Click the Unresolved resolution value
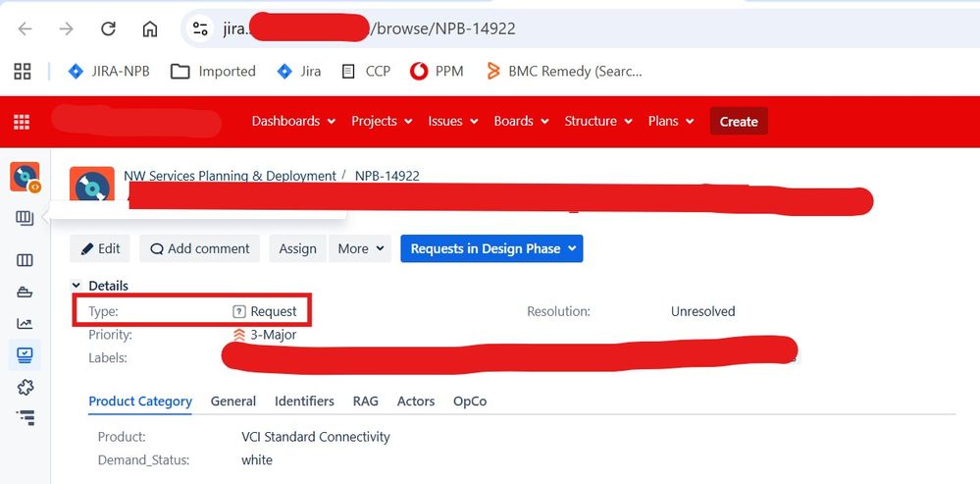This screenshot has height=484, width=980. point(702,311)
